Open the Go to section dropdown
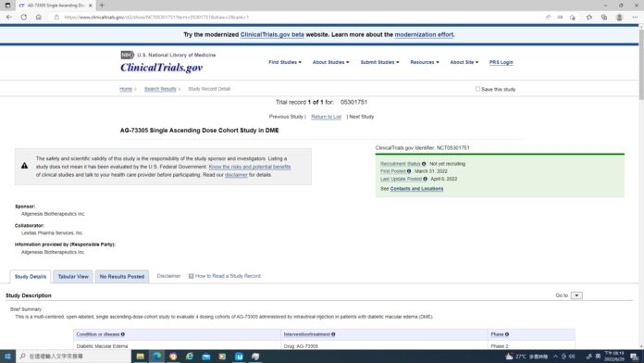Screen dimensions: 644x363 click(x=576, y=295)
